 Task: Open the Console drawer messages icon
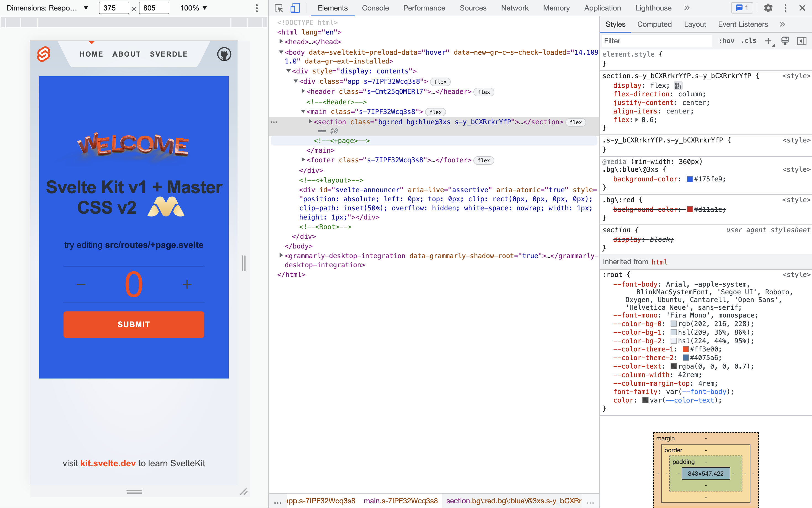741,8
